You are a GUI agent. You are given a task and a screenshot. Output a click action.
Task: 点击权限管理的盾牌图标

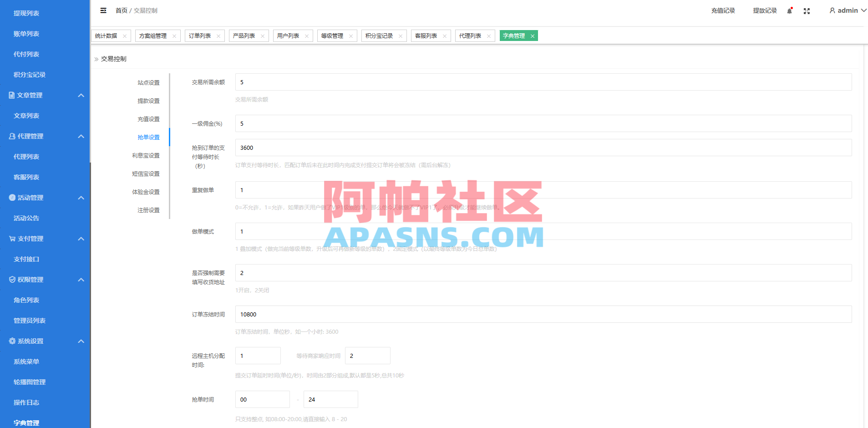point(11,280)
